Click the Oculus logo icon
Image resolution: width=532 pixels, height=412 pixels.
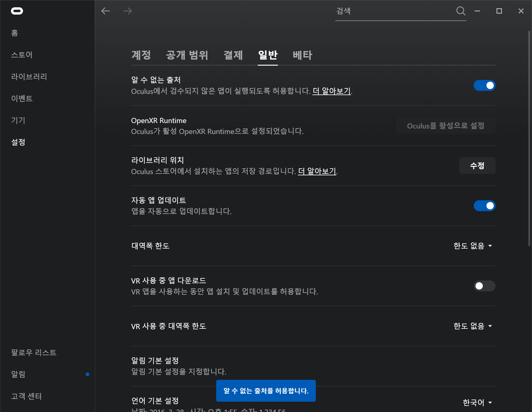pos(17,11)
